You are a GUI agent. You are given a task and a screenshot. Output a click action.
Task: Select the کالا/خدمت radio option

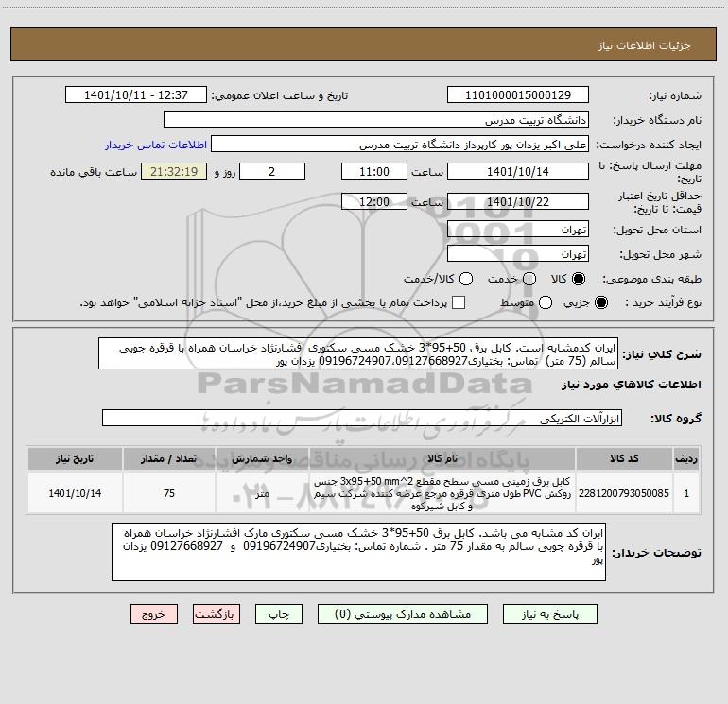pos(466,279)
